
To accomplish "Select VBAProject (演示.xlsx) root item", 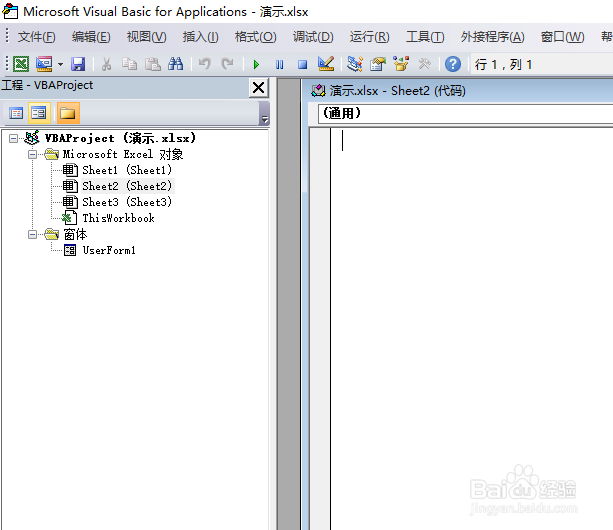I will coord(120,138).
